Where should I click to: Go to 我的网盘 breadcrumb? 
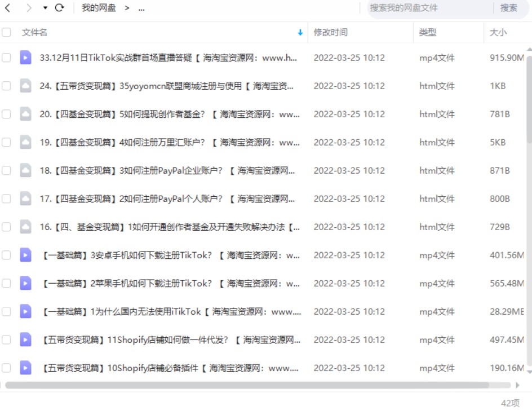coord(99,8)
